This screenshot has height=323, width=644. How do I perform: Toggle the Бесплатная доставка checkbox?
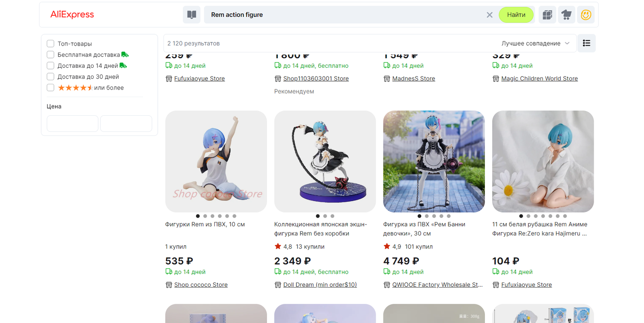coord(50,54)
